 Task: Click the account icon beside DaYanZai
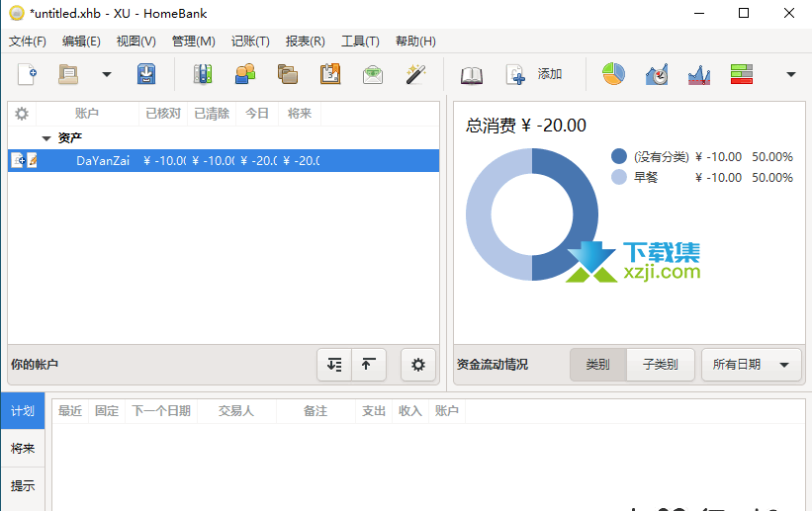pos(18,160)
